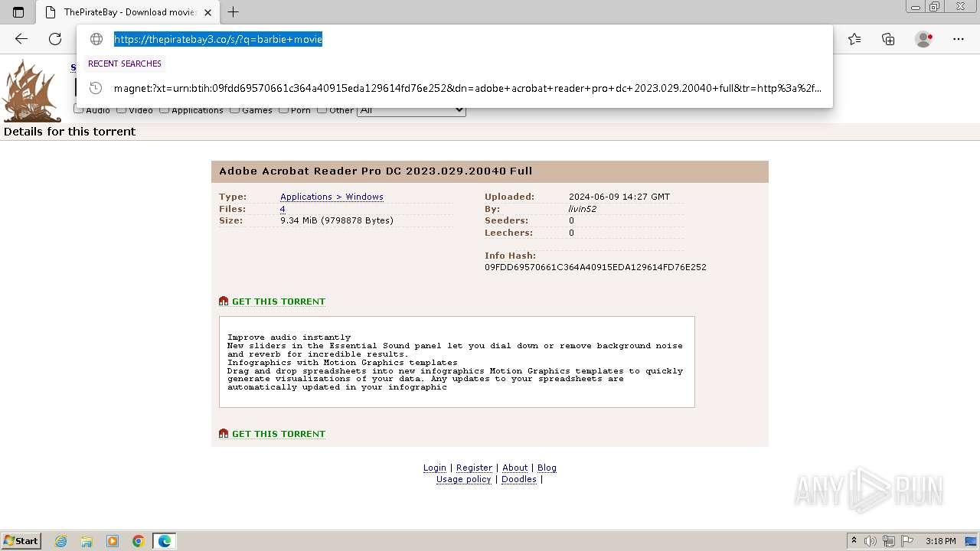This screenshot has height=551, width=980.
Task: Open the Doodles link
Action: click(519, 479)
